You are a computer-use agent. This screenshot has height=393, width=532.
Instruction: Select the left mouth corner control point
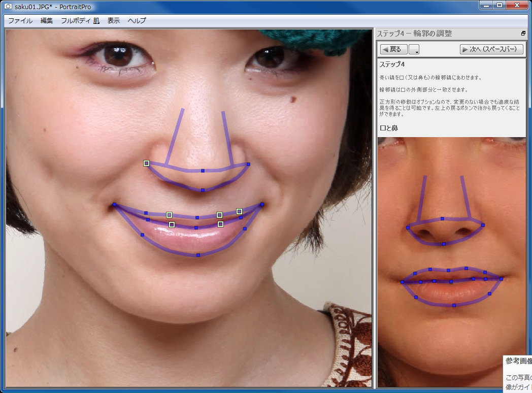tap(114, 205)
